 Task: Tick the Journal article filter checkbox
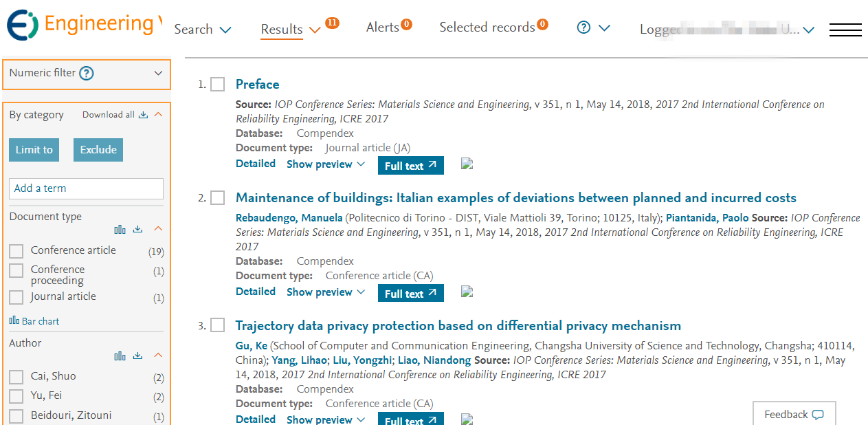tap(16, 297)
